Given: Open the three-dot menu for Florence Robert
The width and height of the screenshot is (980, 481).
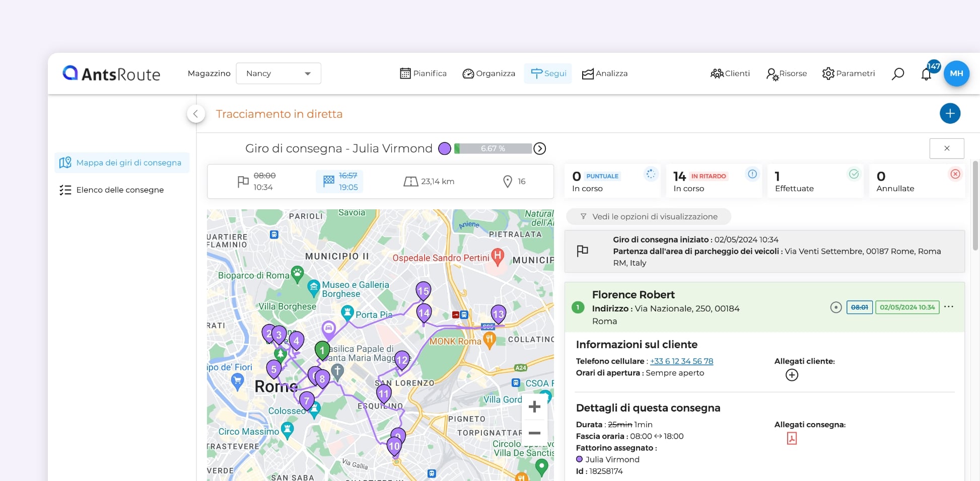Looking at the screenshot, I should tap(949, 307).
